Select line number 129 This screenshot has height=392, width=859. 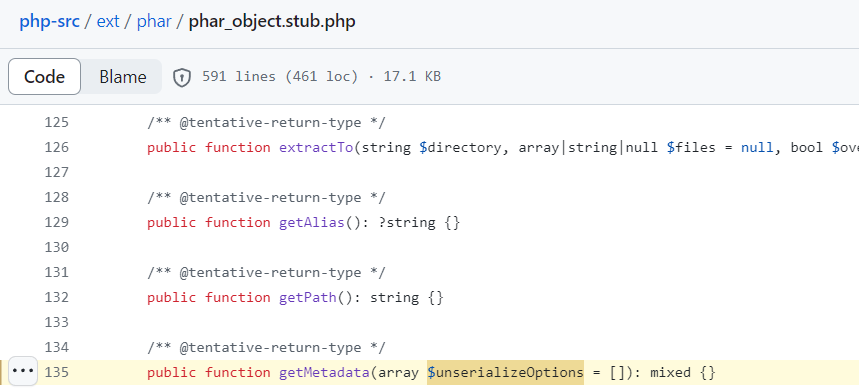(x=56, y=222)
